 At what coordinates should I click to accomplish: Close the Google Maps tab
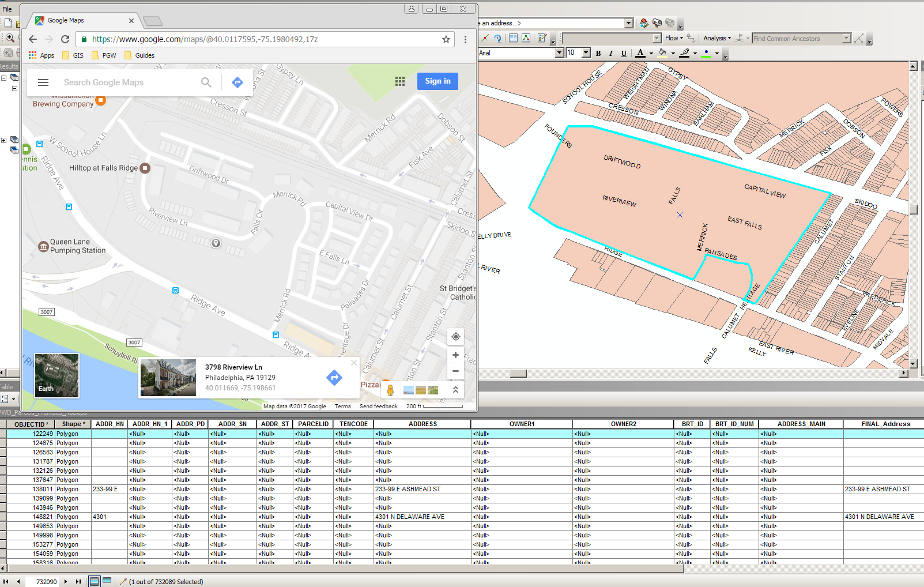coord(131,21)
